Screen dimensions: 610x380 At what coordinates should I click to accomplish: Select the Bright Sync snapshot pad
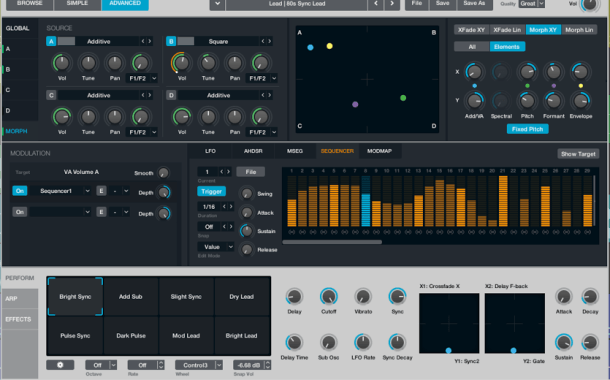75,296
